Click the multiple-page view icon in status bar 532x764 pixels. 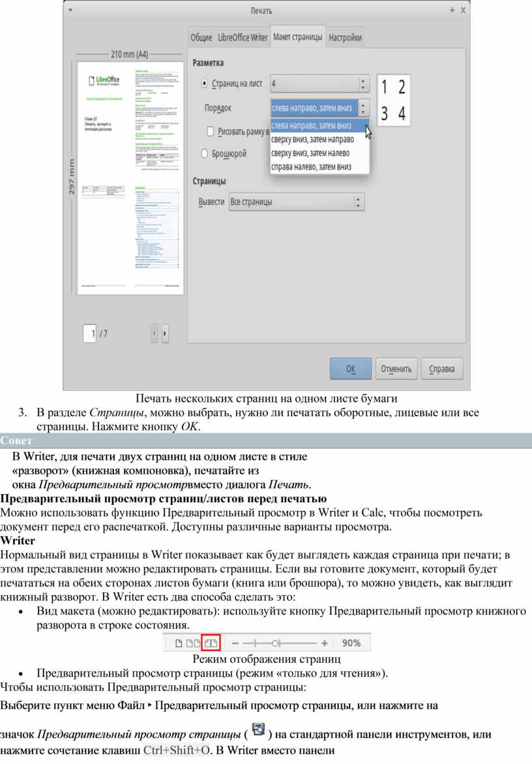click(x=193, y=643)
